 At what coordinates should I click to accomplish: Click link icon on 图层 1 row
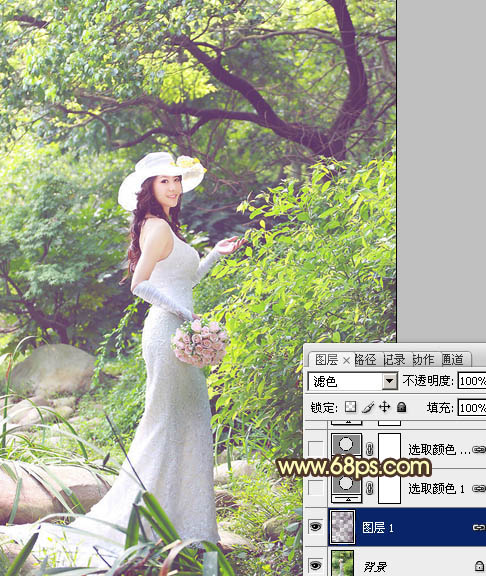click(479, 528)
